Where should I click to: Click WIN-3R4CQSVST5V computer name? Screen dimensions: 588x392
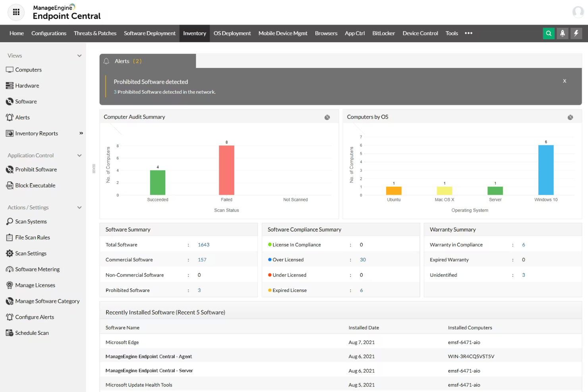click(x=471, y=356)
